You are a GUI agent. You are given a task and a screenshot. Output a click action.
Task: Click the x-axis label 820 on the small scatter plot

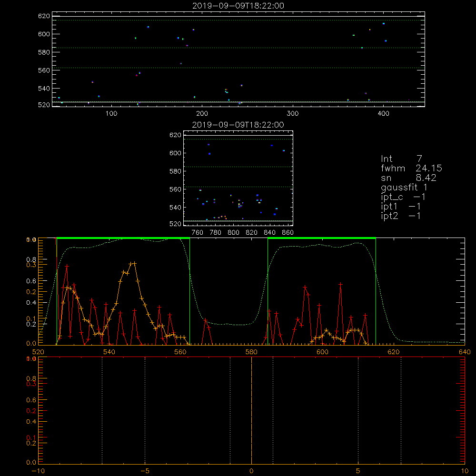coord(252,233)
